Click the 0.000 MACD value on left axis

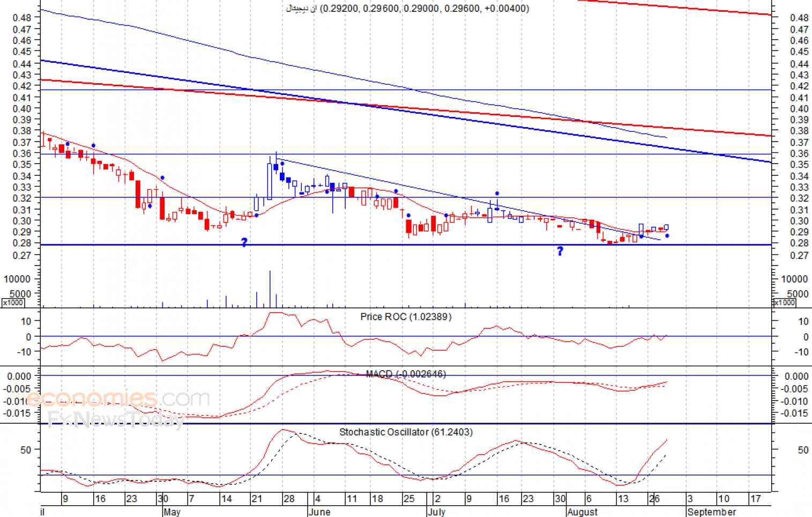[x=19, y=376]
